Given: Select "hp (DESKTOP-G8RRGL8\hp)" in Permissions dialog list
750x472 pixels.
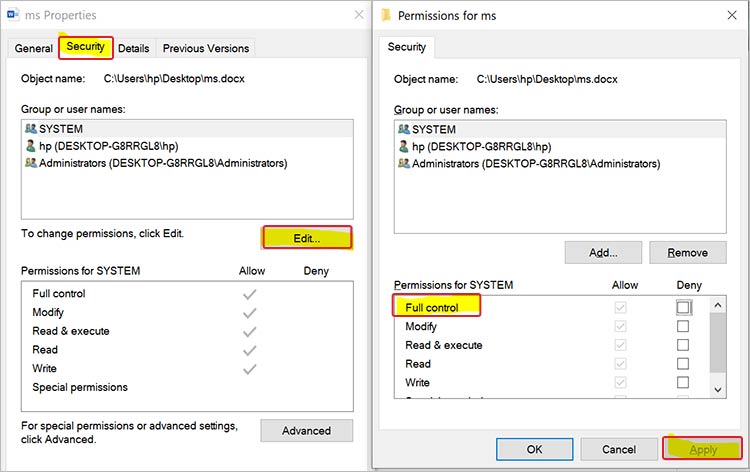Looking at the screenshot, I should pyautogui.click(x=482, y=146).
